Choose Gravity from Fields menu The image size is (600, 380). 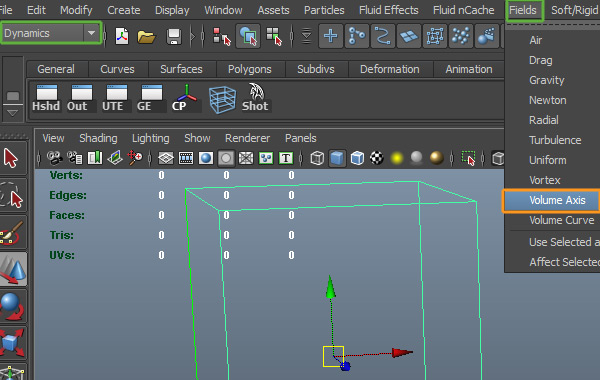(546, 80)
